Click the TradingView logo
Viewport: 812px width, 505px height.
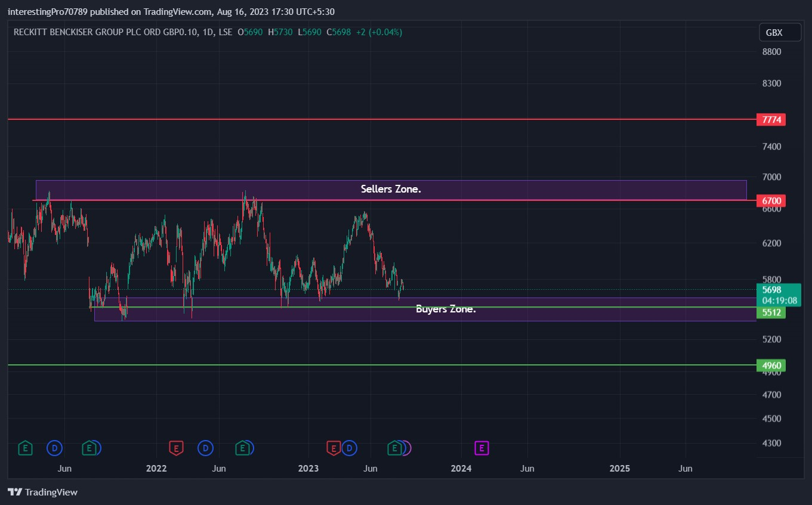(x=43, y=492)
